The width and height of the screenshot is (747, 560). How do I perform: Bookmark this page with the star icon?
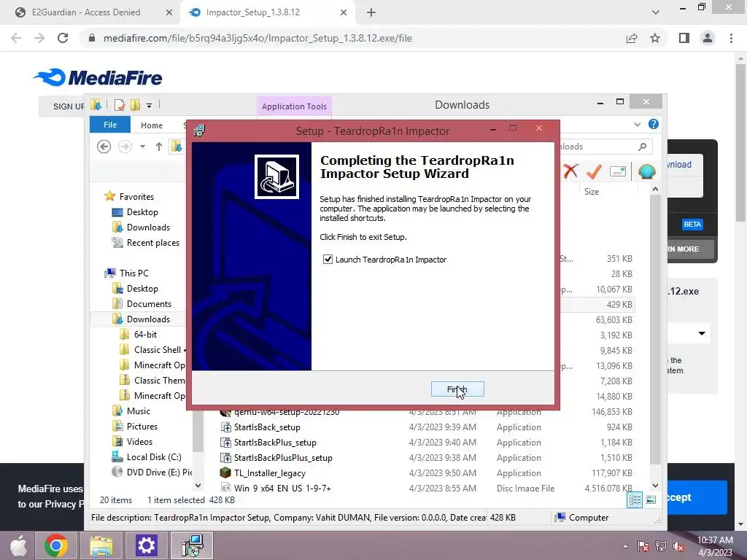pyautogui.click(x=656, y=38)
